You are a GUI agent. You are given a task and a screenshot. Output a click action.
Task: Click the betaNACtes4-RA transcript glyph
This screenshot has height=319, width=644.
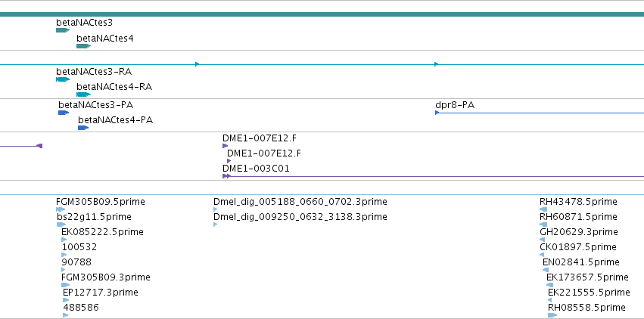click(x=83, y=94)
